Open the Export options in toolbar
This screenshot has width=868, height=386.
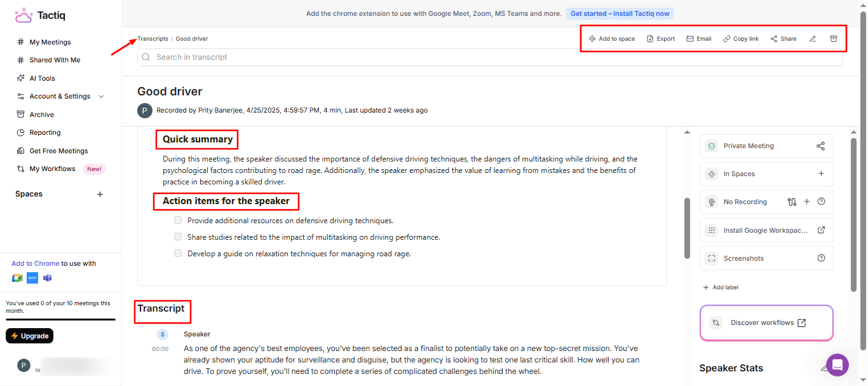[x=660, y=39]
